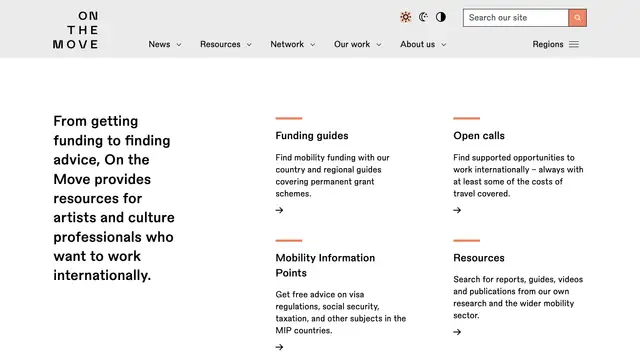The width and height of the screenshot is (640, 360).
Task: Click the orange search magnifier button
Action: coord(578,18)
